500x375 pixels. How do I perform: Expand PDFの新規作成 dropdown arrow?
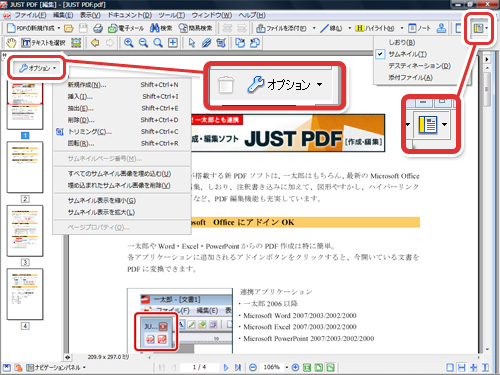click(59, 28)
